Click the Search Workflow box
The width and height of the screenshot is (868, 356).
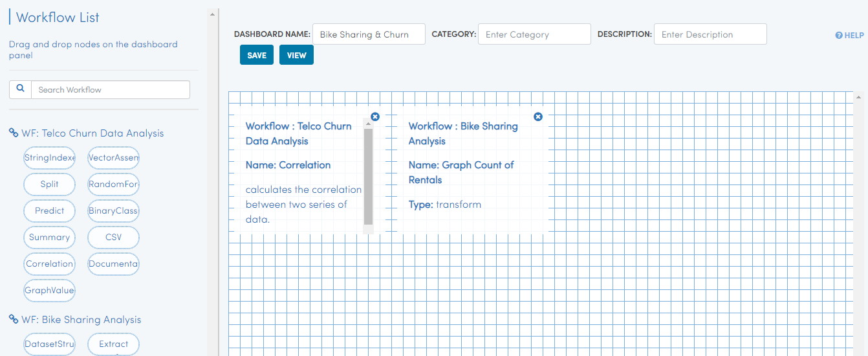click(x=111, y=89)
